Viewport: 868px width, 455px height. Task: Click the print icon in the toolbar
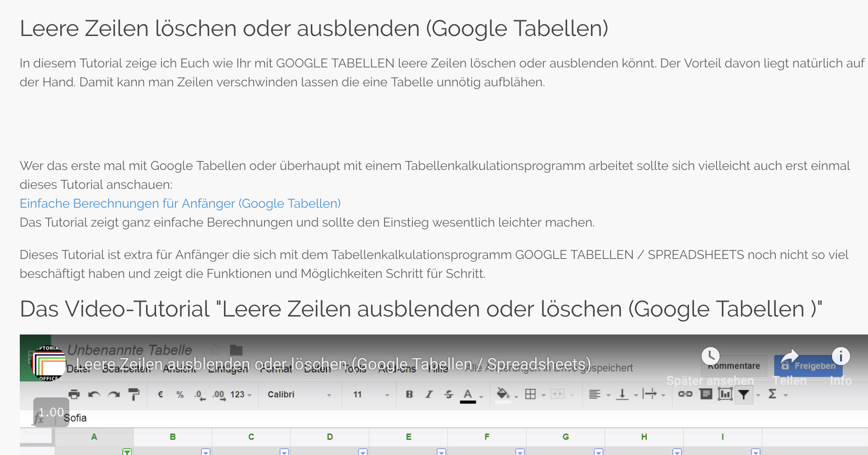pos(74,394)
